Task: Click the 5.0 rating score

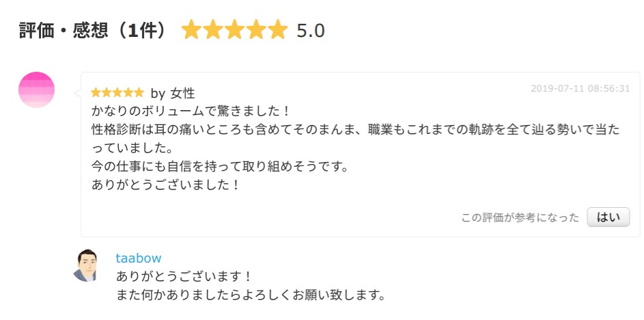Action: pos(311,31)
